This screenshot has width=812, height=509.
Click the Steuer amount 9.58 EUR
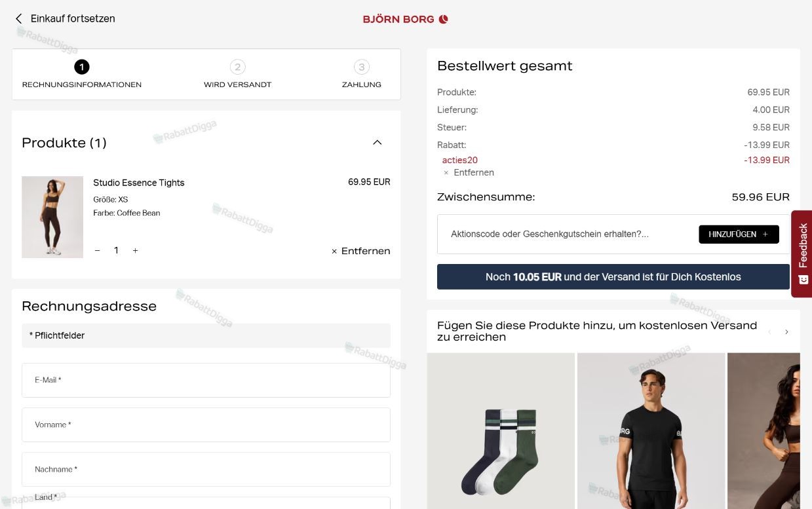pyautogui.click(x=771, y=128)
